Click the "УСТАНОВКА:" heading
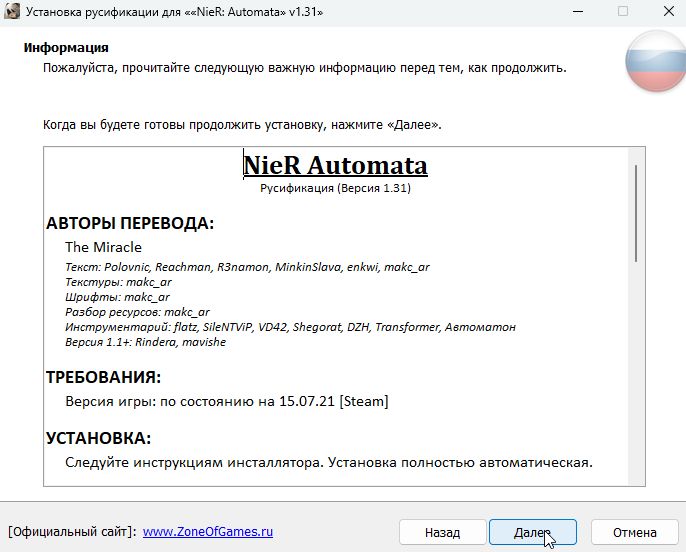The image size is (686, 552). (98, 438)
